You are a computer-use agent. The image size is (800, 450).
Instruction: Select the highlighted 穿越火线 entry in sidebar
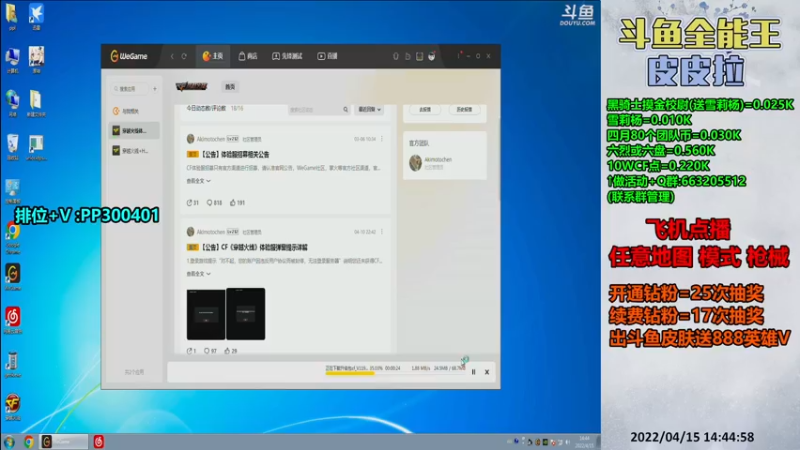(x=134, y=131)
